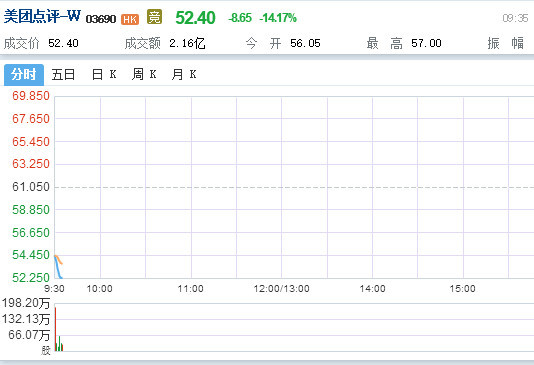
Task: Click the percentage change -14.17%
Action: (x=278, y=18)
